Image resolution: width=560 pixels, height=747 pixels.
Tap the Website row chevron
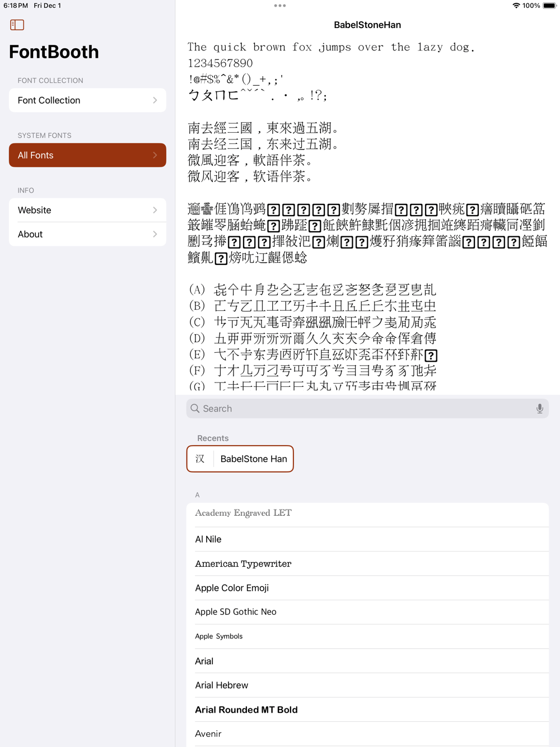pos(155,210)
